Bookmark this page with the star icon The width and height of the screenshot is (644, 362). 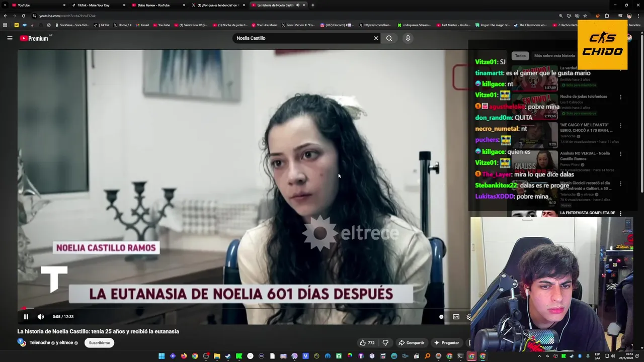click(585, 16)
